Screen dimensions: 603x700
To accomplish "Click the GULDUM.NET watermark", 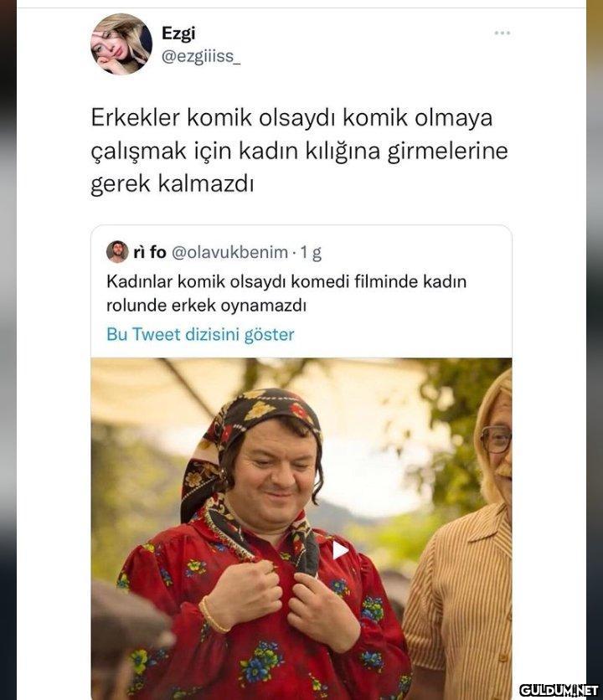I will point(559,689).
